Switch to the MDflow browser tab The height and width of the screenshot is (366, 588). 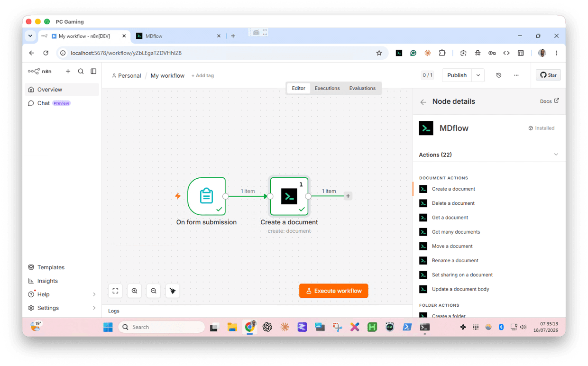click(178, 36)
